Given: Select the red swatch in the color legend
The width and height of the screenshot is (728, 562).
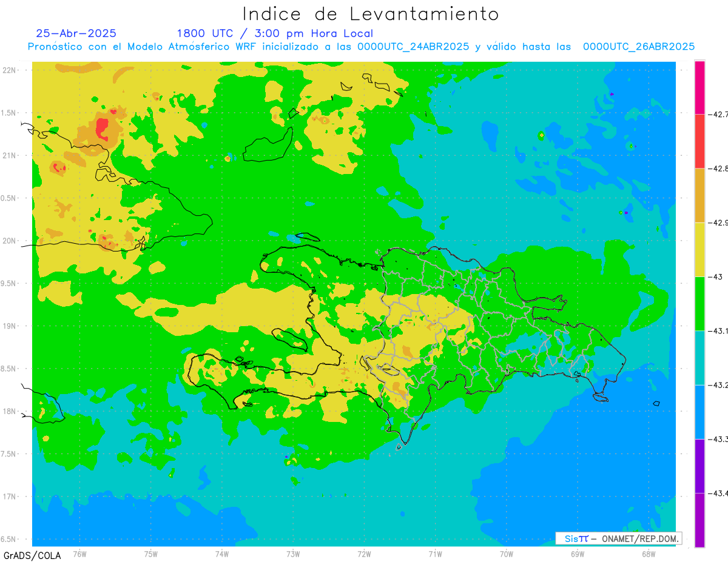Looking at the screenshot, I should coord(699,141).
